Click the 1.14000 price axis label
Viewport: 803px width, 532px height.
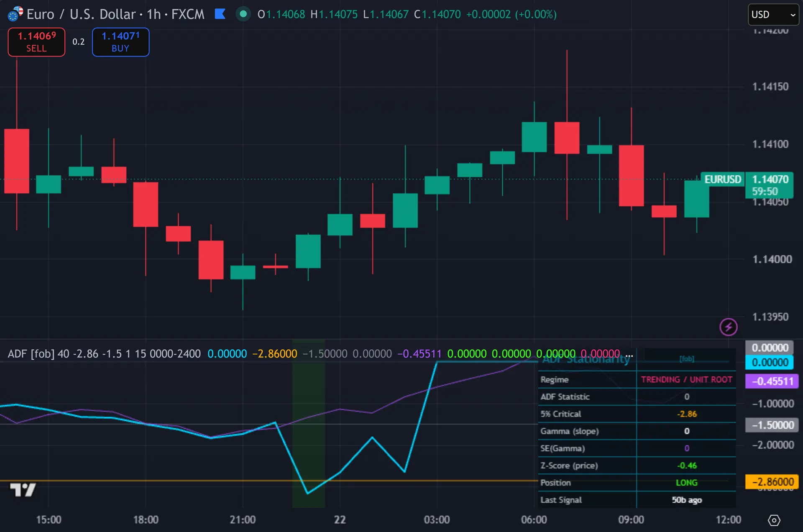tap(772, 259)
